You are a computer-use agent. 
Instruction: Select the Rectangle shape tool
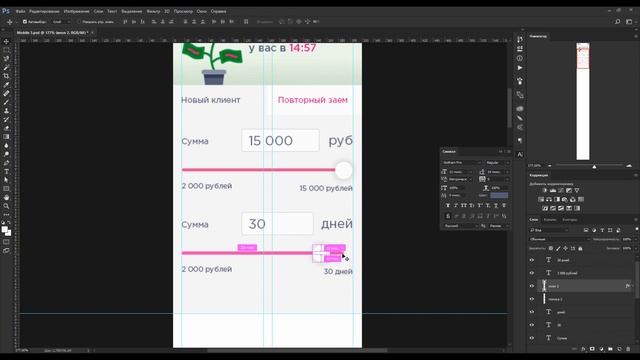click(x=6, y=189)
